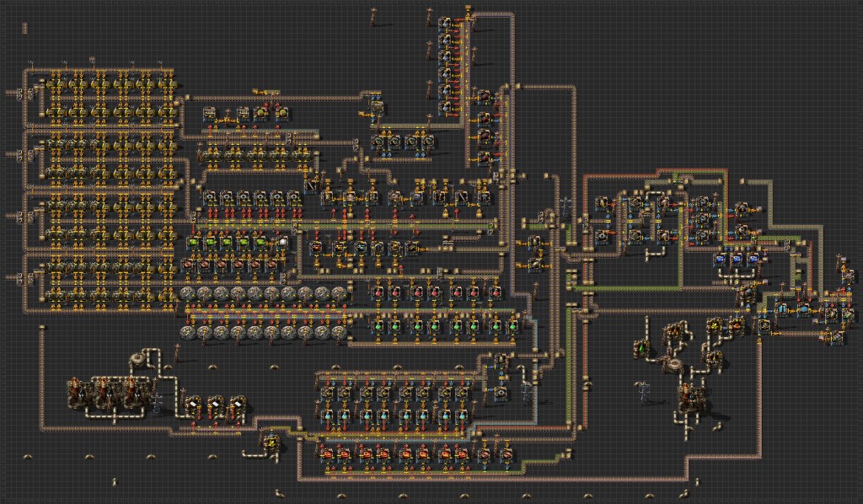Select the first green science pack assembler
The image size is (863, 504).
click(378, 326)
